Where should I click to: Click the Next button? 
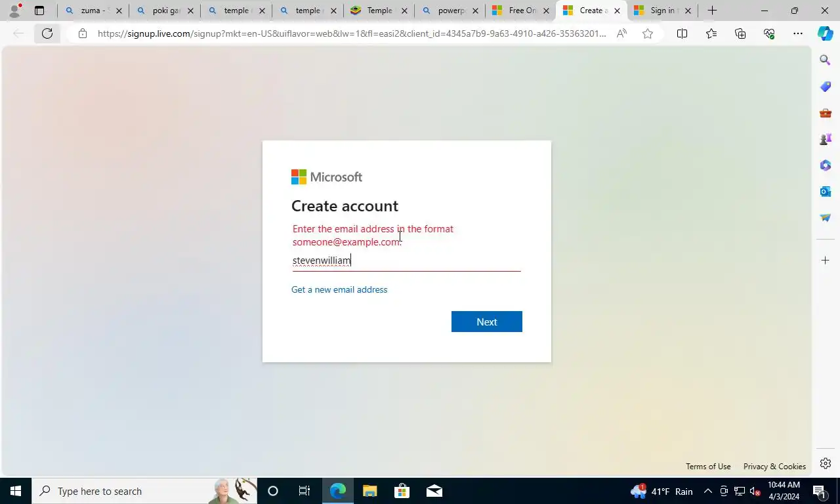click(x=486, y=322)
